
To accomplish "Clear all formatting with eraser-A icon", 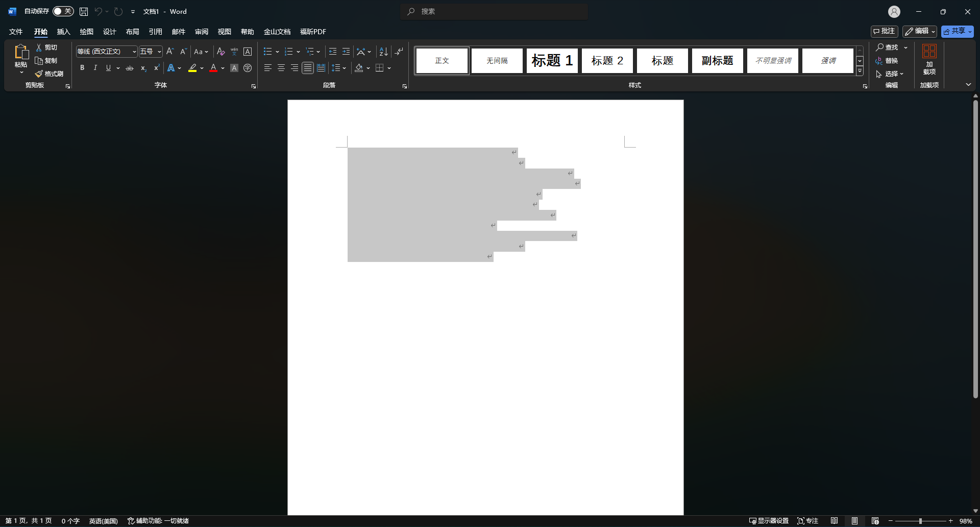I will (x=220, y=52).
